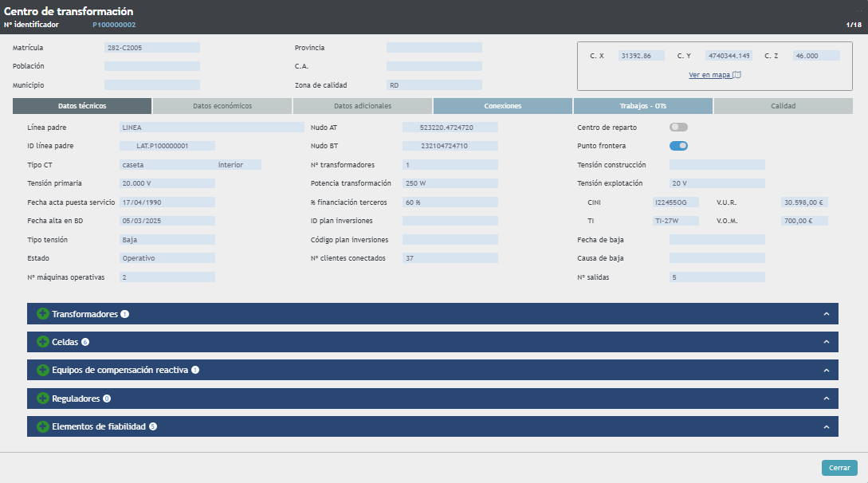The image size is (868, 483).
Task: Open the Conexiones tab
Action: 503,106
